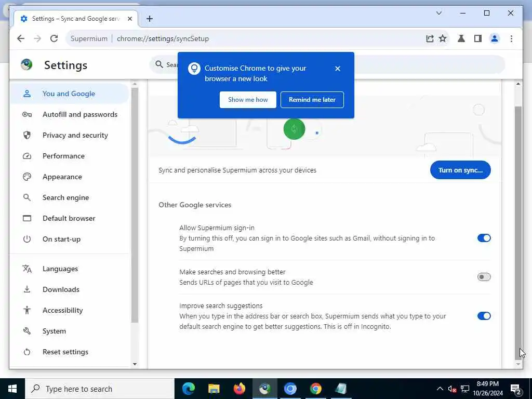Click the speedometer Performance icon
The height and width of the screenshot is (399, 532).
[x=27, y=156]
